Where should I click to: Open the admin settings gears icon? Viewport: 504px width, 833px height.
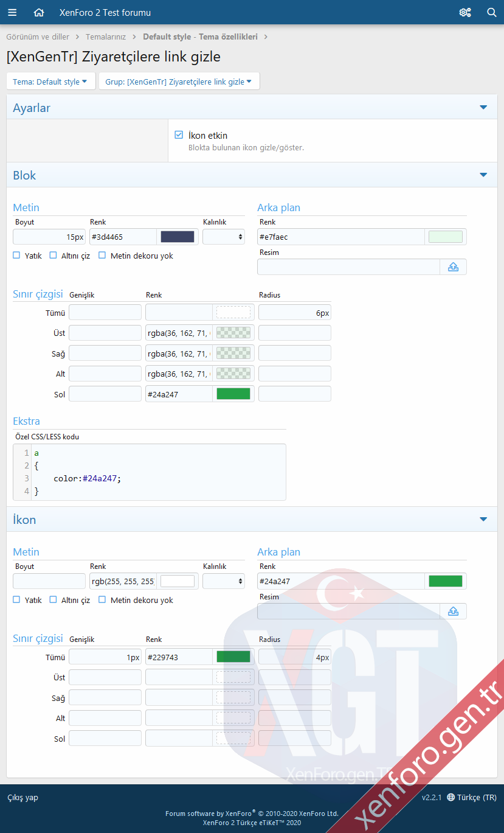tap(465, 12)
